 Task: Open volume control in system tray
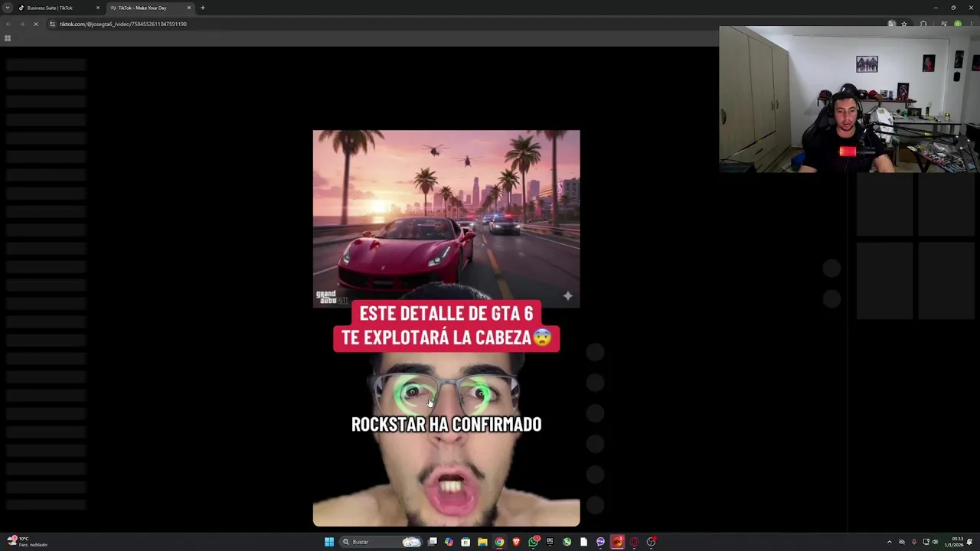pyautogui.click(x=935, y=542)
